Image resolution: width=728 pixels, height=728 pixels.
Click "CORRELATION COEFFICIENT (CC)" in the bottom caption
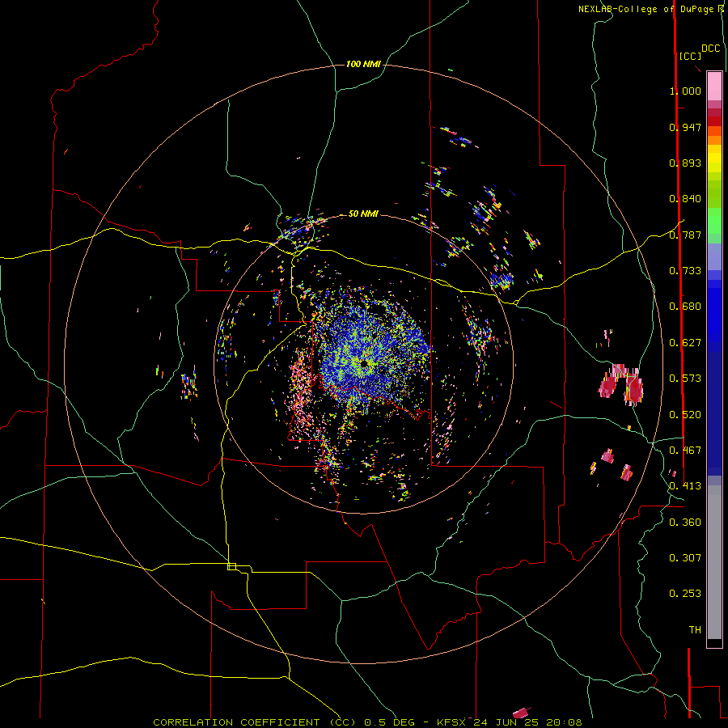254,722
